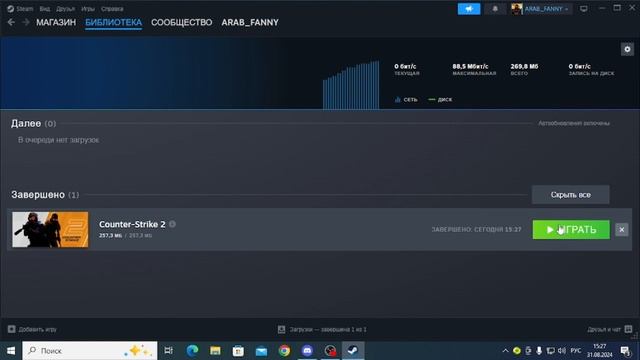Screen dimensions: 640x360
Task: Click the Скрыть все button
Action: (x=571, y=195)
